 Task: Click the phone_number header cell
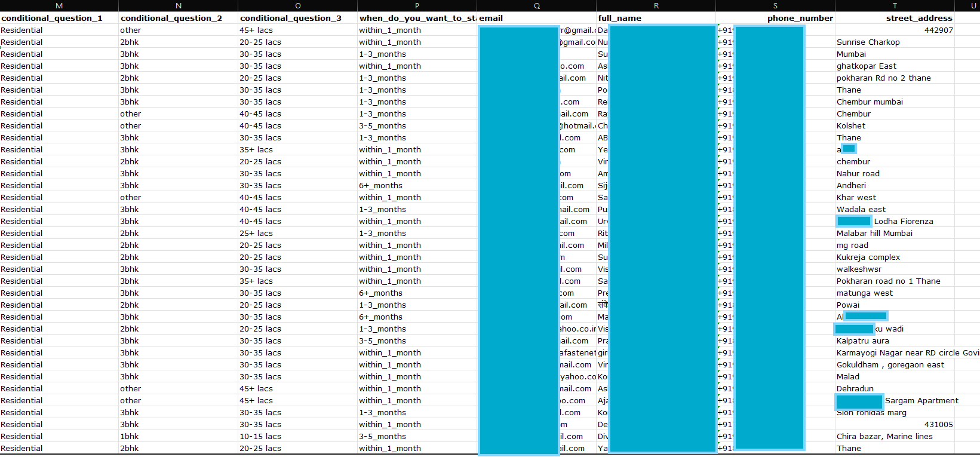click(776, 18)
